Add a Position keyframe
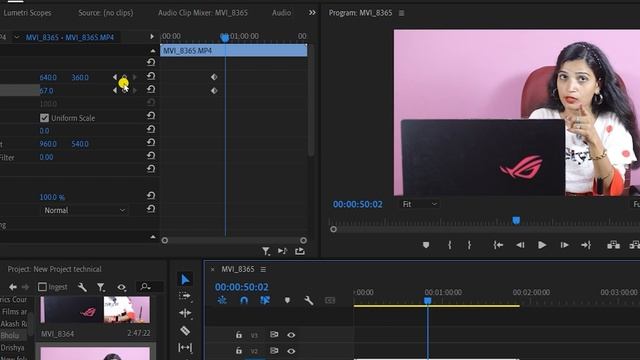 pos(124,77)
